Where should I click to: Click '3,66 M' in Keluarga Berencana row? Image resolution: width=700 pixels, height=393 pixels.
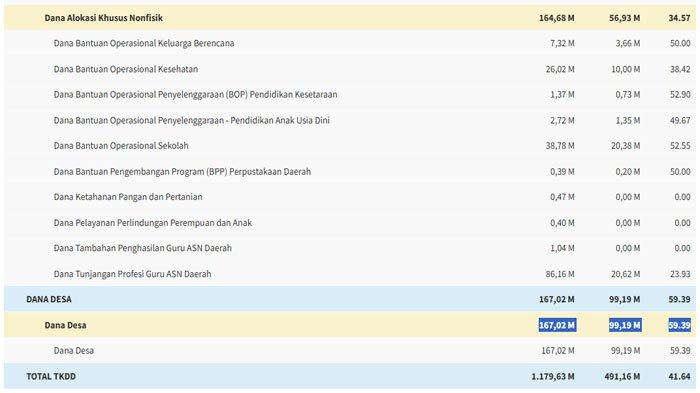click(x=628, y=43)
